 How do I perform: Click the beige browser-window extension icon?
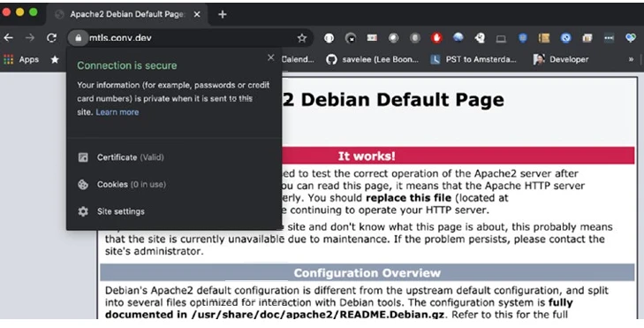coord(587,38)
